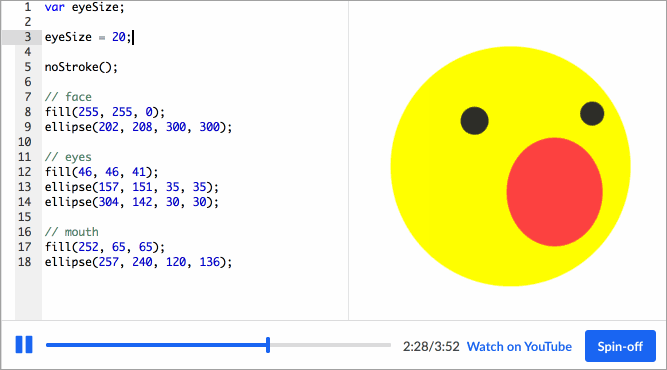The image size is (667, 370).
Task: Click the eyeSize variable on line 3
Action: (x=68, y=37)
